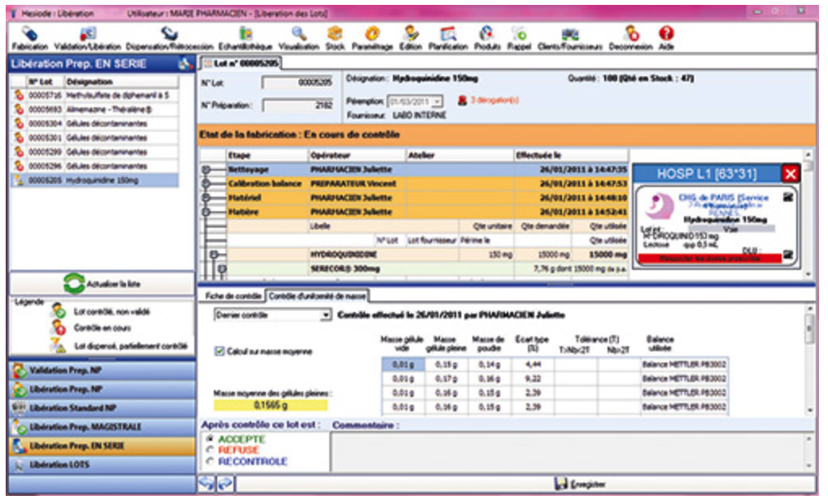Open the Dernier contrôle dropdown

tap(326, 315)
